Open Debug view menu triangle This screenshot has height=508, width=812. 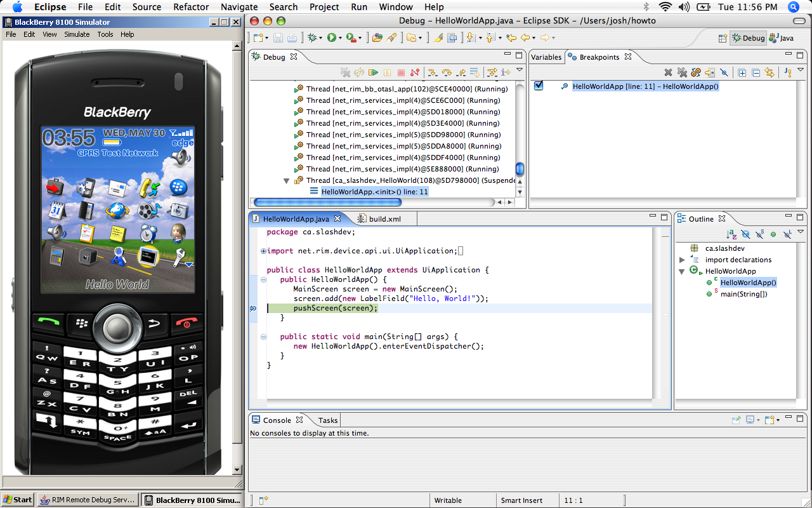coord(519,70)
